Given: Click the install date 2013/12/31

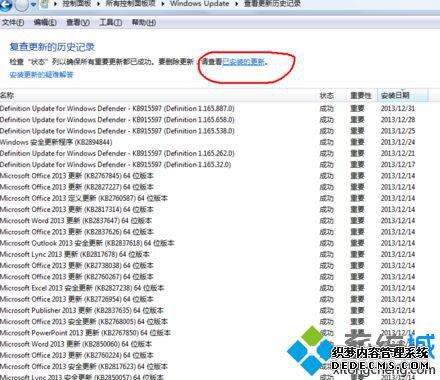Looking at the screenshot, I should point(398,108).
